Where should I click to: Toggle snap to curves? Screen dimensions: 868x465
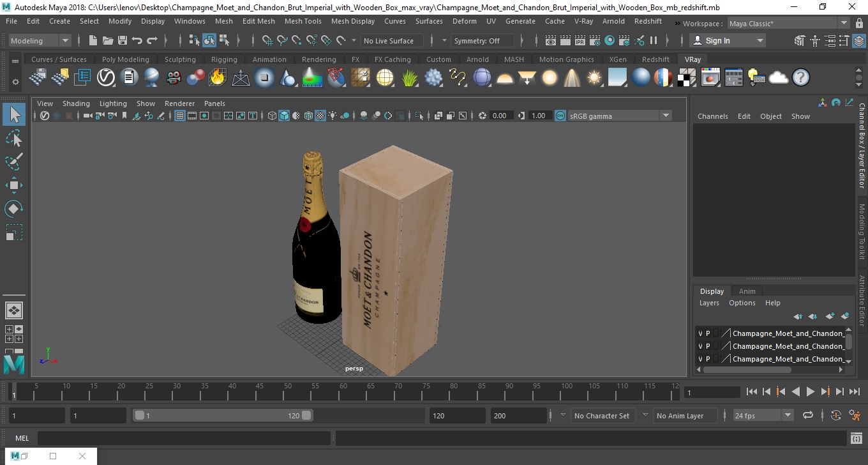[x=282, y=40]
